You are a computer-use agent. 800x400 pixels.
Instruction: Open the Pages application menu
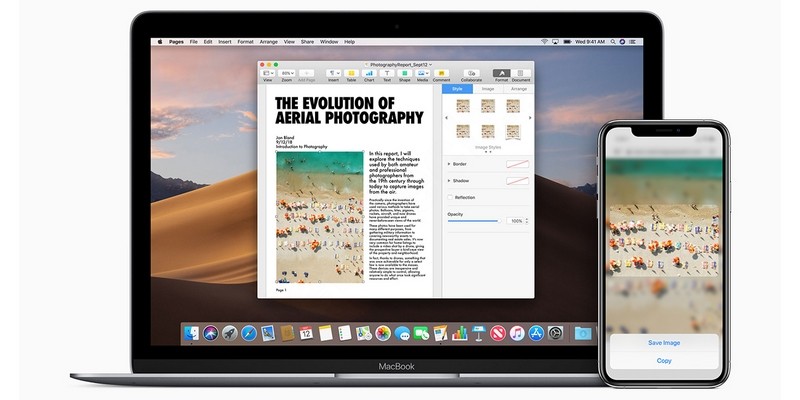[x=177, y=42]
